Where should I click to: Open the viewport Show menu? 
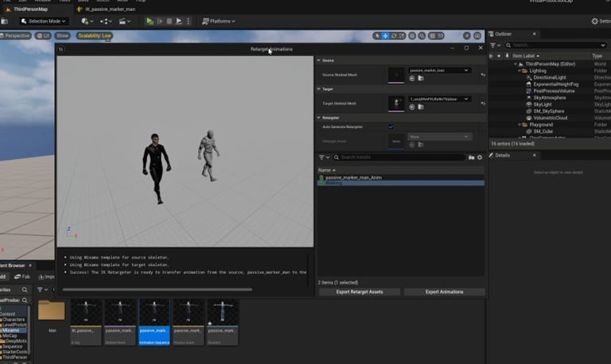(x=62, y=36)
